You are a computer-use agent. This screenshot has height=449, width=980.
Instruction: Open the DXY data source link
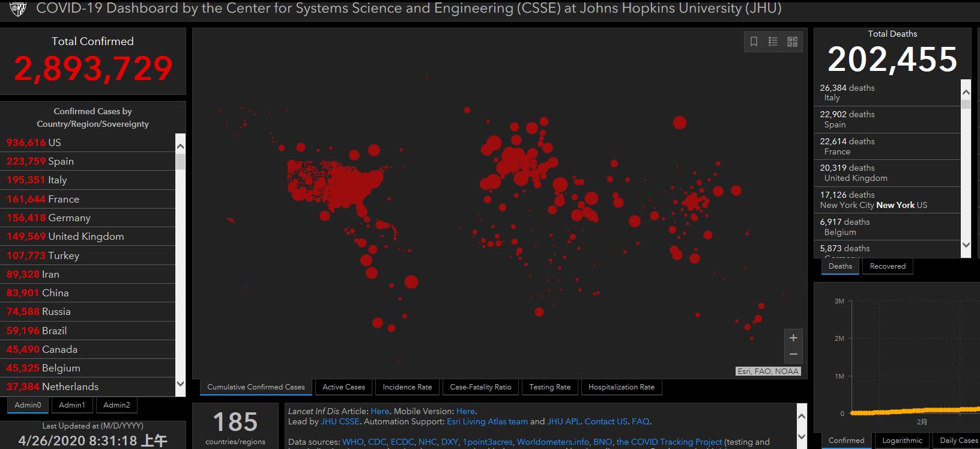point(450,442)
